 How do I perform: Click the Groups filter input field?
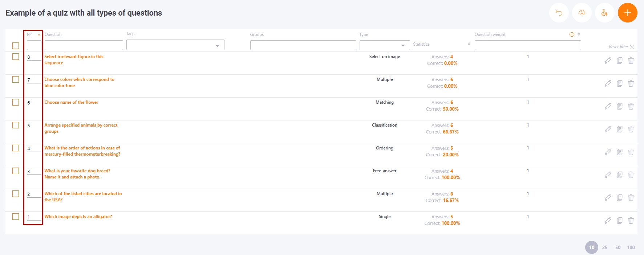(303, 45)
